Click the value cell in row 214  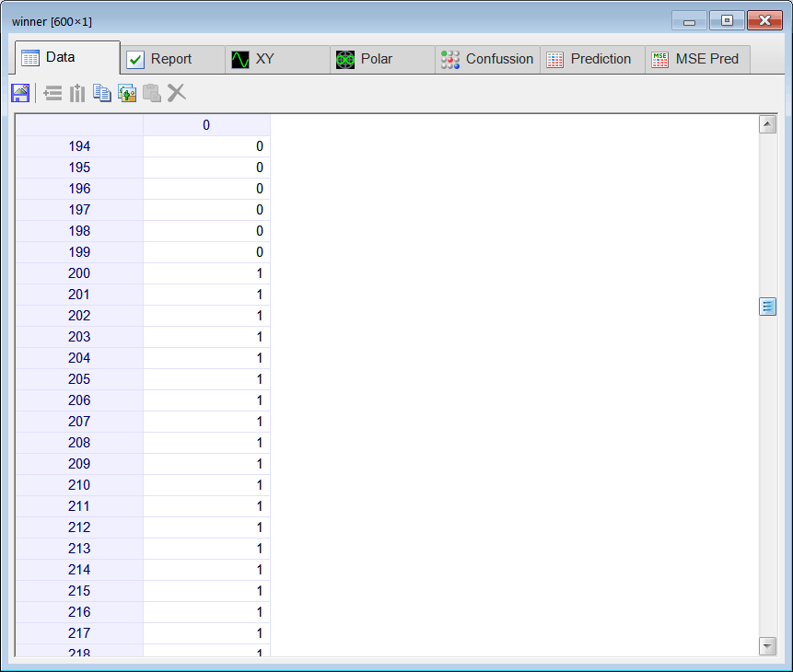point(206,571)
